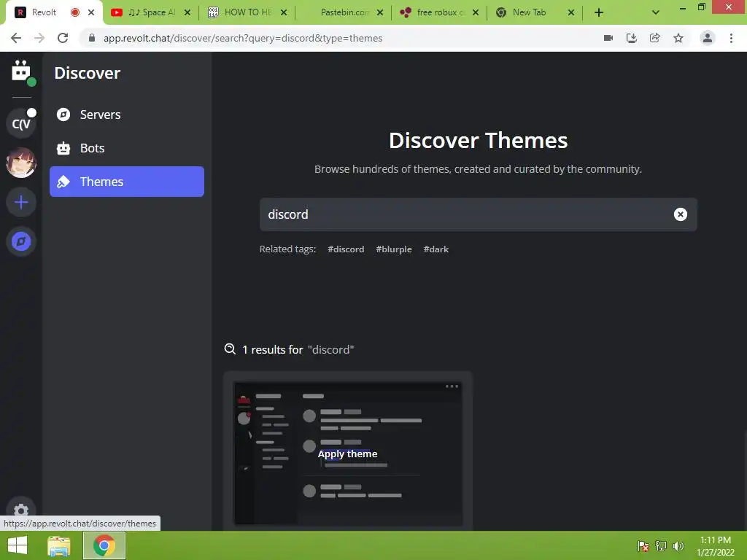This screenshot has width=747, height=560.
Task: Go to Discover Bots
Action: pos(127,148)
